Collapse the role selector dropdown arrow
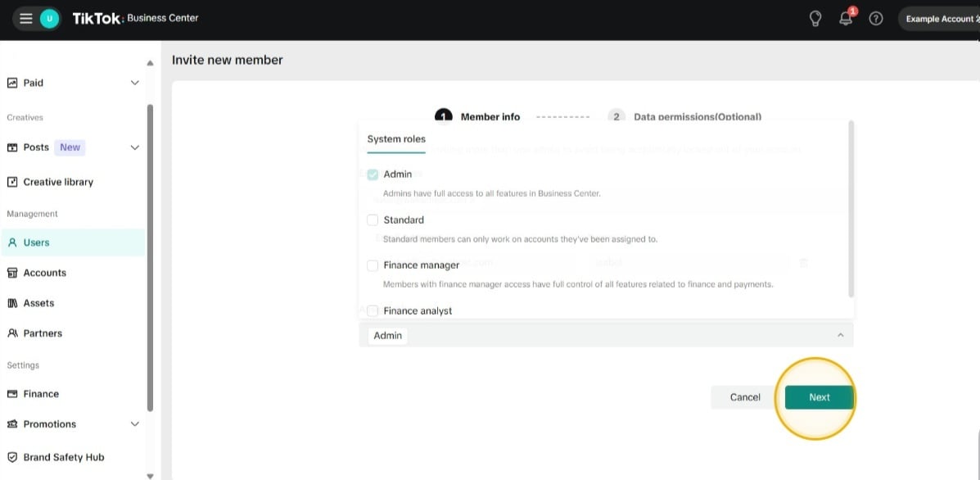Image resolution: width=980 pixels, height=480 pixels. [x=840, y=335]
